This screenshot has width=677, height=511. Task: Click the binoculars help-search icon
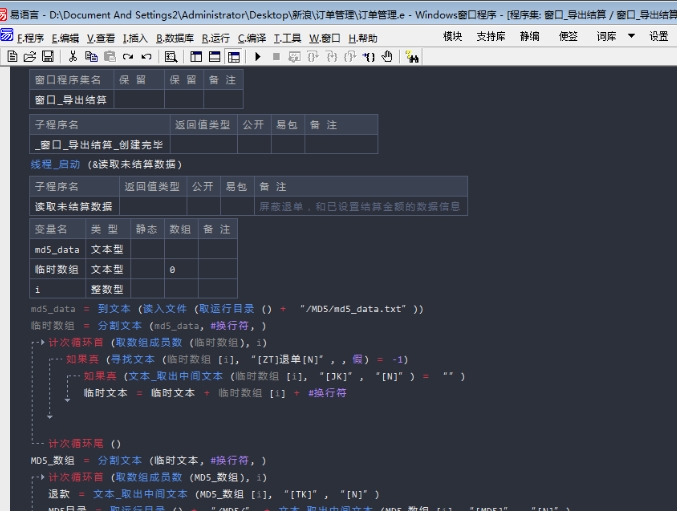tap(412, 57)
